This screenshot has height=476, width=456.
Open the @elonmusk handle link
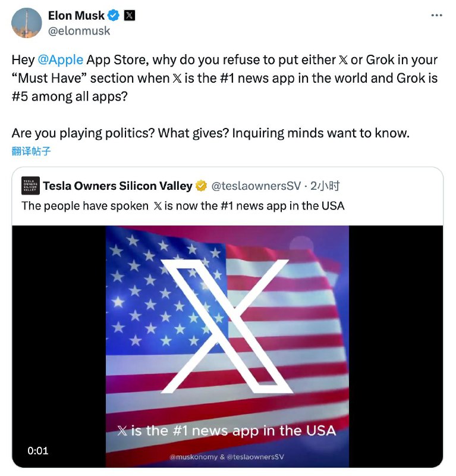click(79, 31)
